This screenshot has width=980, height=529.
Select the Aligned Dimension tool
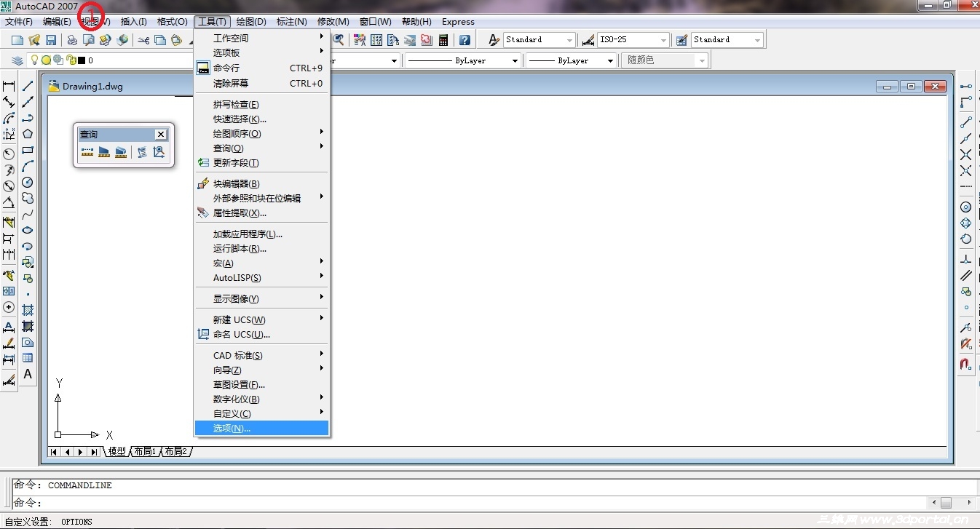pyautogui.click(x=9, y=103)
